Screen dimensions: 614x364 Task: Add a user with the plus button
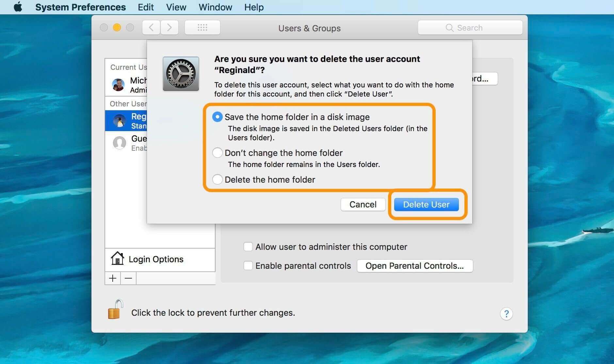pyautogui.click(x=113, y=278)
